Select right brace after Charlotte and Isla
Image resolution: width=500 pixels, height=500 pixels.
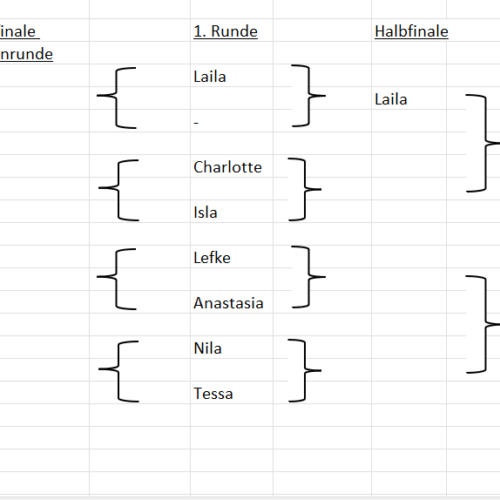coord(305,189)
